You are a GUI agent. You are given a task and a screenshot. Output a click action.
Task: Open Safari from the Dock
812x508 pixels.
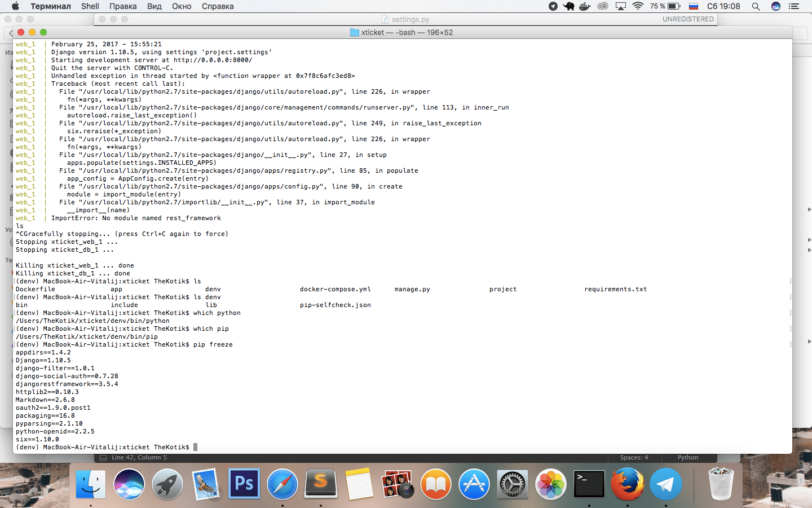tap(283, 484)
